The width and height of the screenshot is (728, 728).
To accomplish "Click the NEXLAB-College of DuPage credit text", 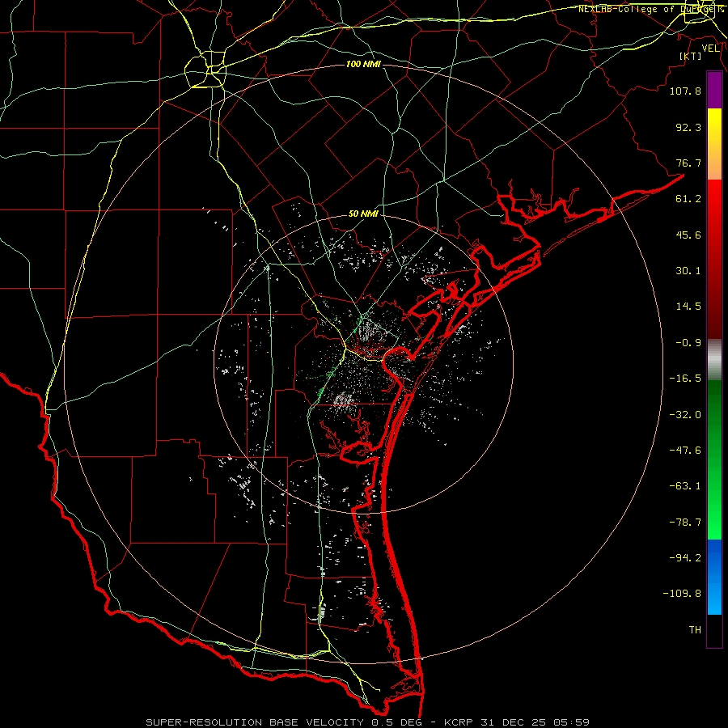I will 650,9.
